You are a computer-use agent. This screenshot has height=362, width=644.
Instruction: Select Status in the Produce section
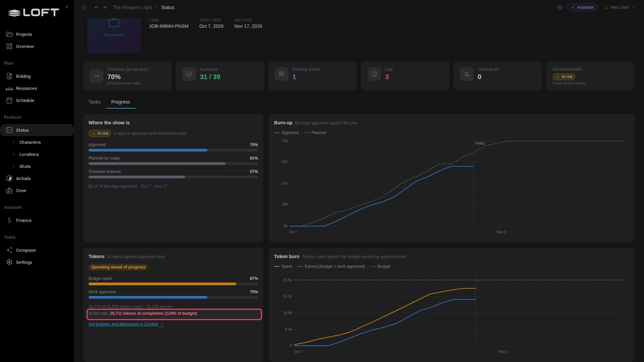37,130
